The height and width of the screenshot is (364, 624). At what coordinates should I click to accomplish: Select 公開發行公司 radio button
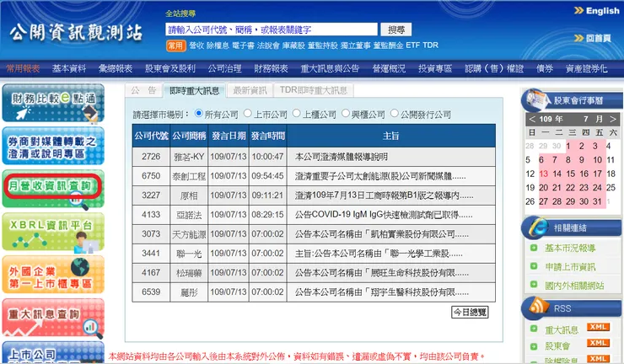click(395, 114)
